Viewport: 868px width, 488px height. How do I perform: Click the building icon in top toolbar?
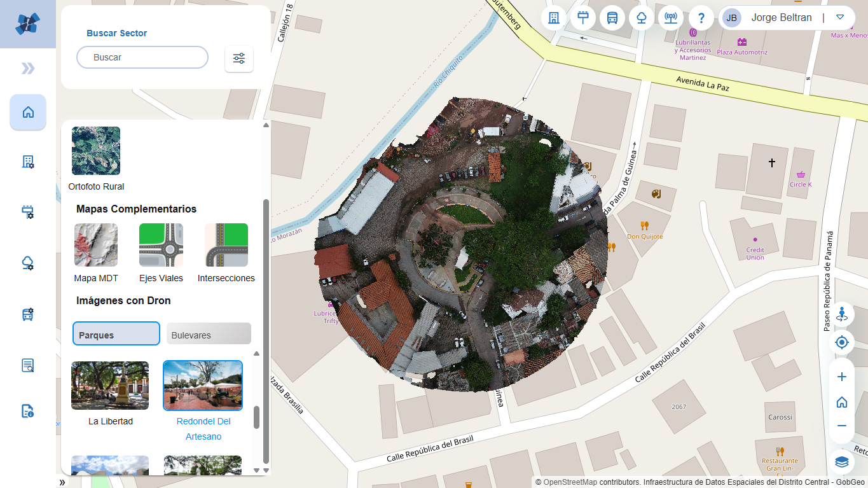(x=554, y=18)
